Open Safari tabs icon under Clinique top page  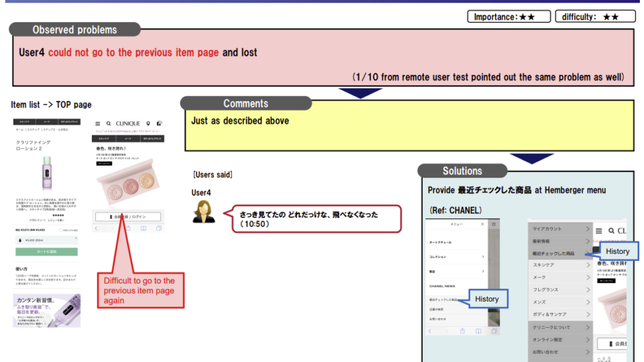coord(158,228)
